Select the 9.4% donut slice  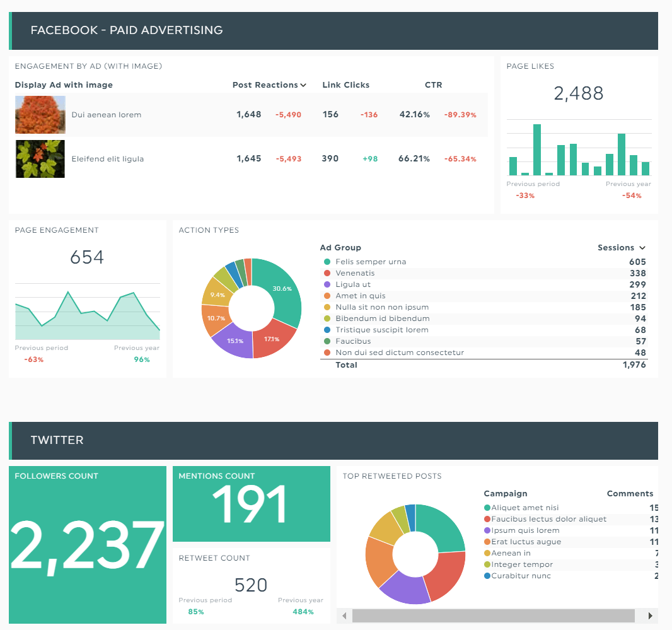pyautogui.click(x=217, y=295)
